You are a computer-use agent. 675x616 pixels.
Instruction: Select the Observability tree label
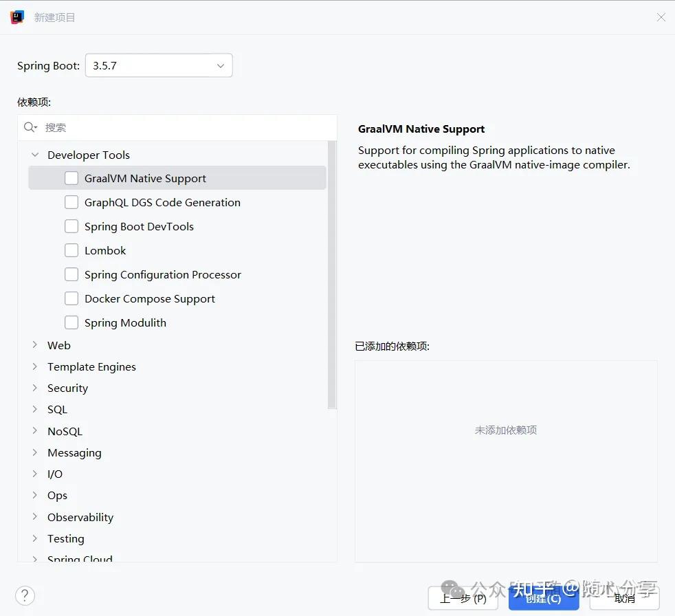point(80,518)
